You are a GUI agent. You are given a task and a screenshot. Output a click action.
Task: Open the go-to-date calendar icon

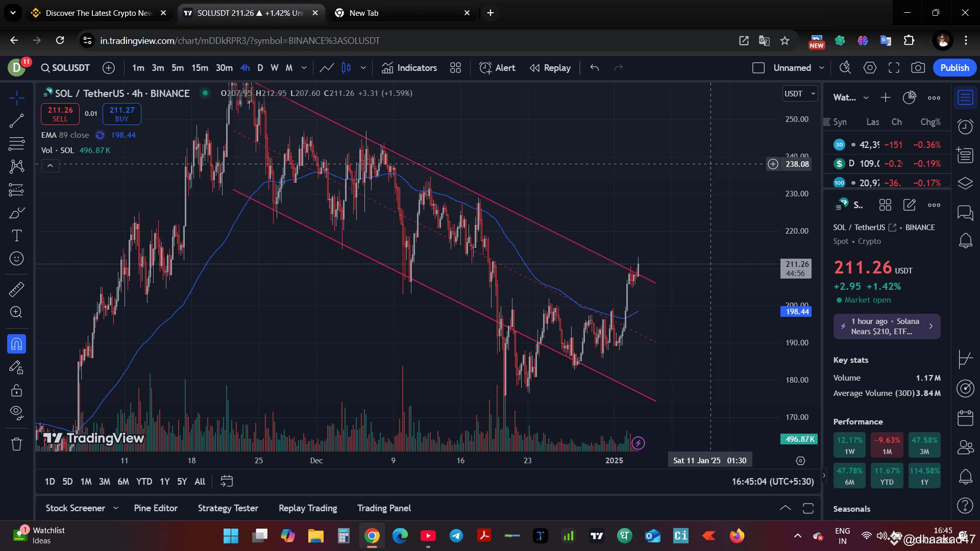click(x=227, y=481)
